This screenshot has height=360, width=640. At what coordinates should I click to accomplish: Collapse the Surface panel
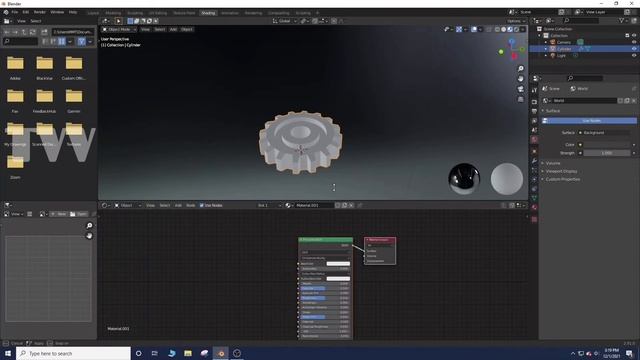553,111
